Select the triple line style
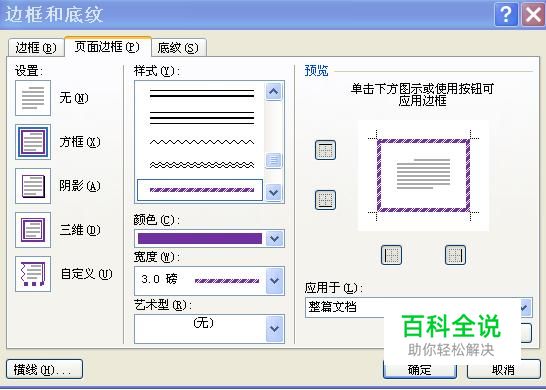Viewport: 546px width, 390px height. tap(202, 118)
